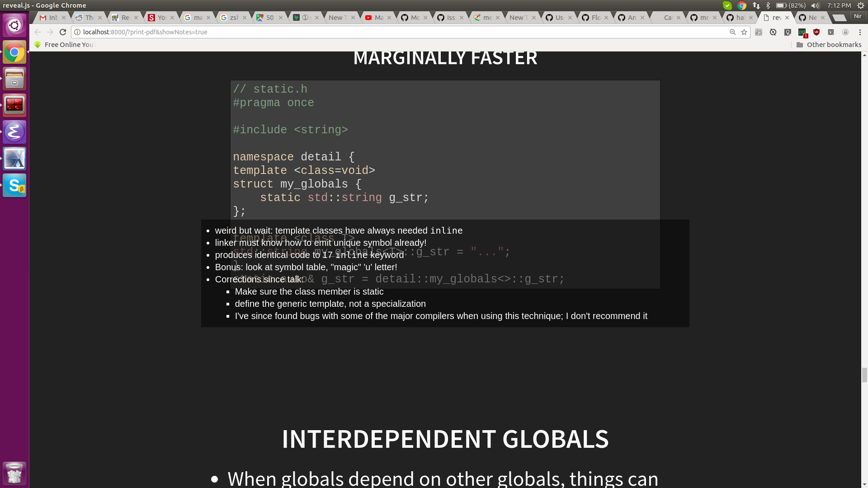Click the pd extension showing notification badge 1

click(802, 32)
